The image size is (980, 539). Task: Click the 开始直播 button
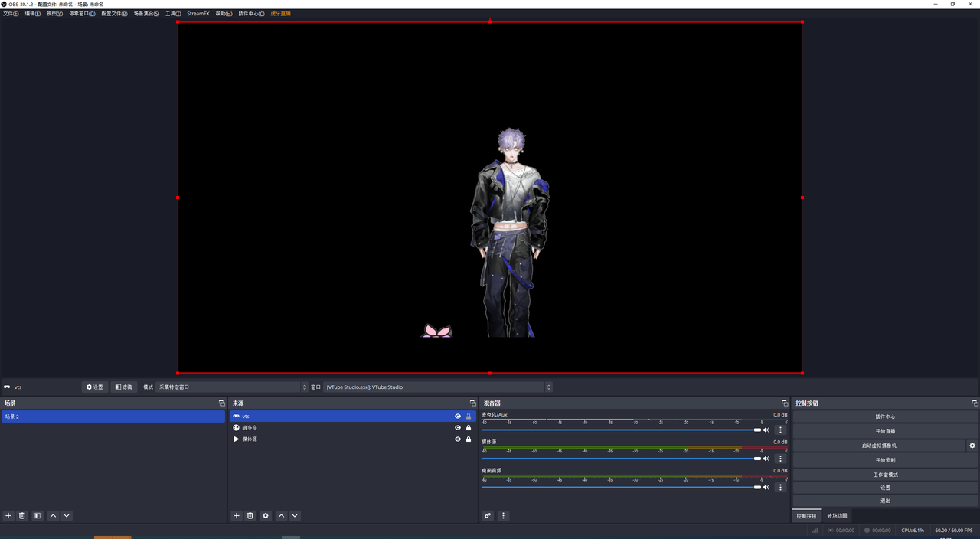885,431
